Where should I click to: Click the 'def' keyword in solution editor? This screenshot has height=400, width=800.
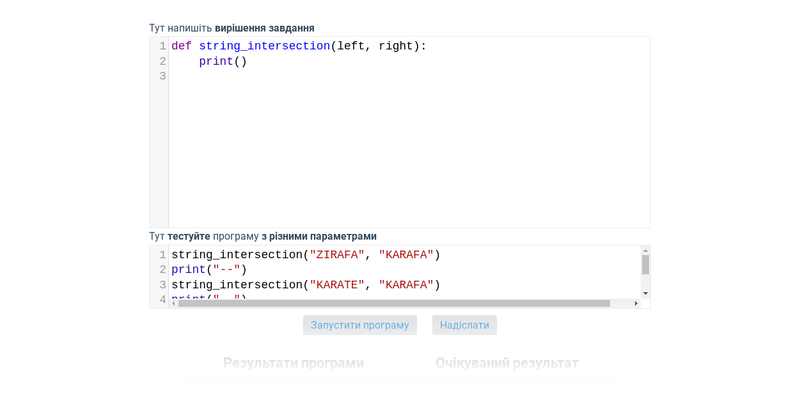point(181,46)
